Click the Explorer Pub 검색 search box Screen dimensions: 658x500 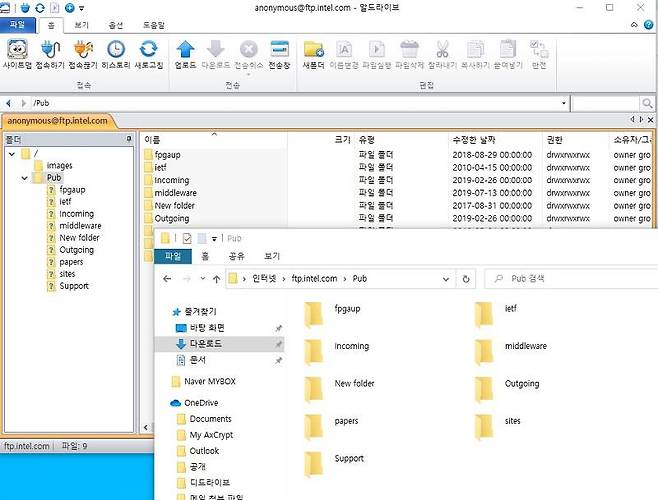(571, 279)
